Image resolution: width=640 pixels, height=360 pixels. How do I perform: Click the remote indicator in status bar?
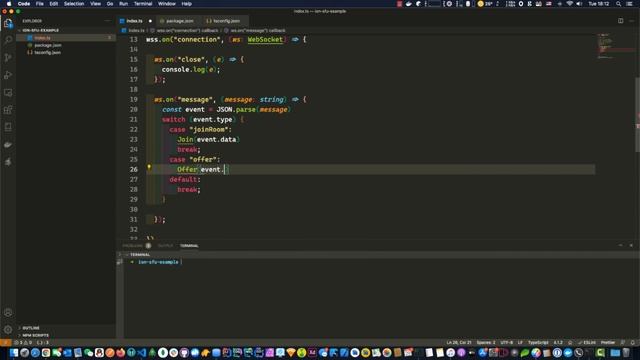coord(5,343)
